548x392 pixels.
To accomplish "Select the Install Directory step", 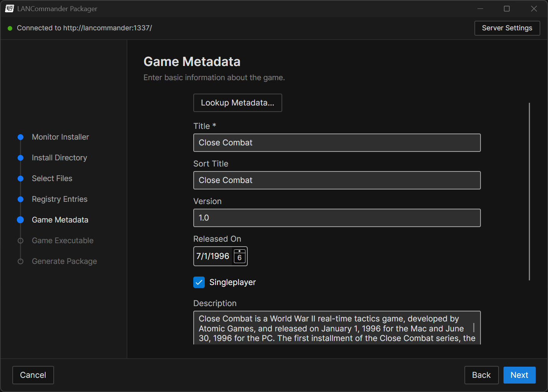I will [x=59, y=158].
